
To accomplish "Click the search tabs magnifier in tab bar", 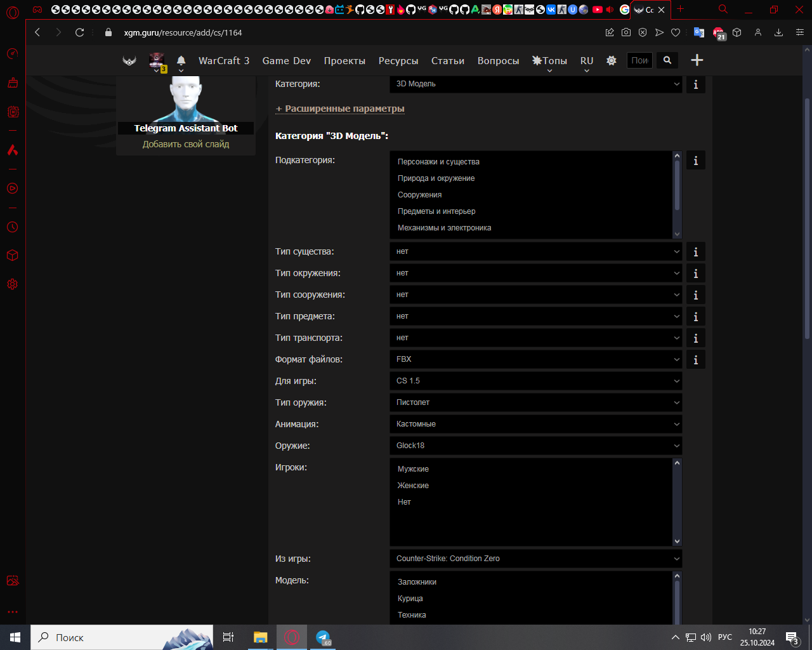I will coord(723,10).
